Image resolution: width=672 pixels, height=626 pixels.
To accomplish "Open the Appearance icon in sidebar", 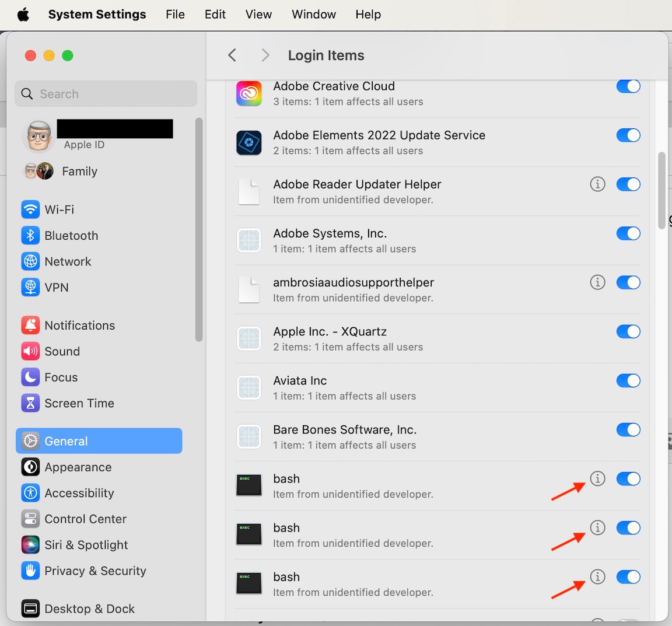I will 30,467.
